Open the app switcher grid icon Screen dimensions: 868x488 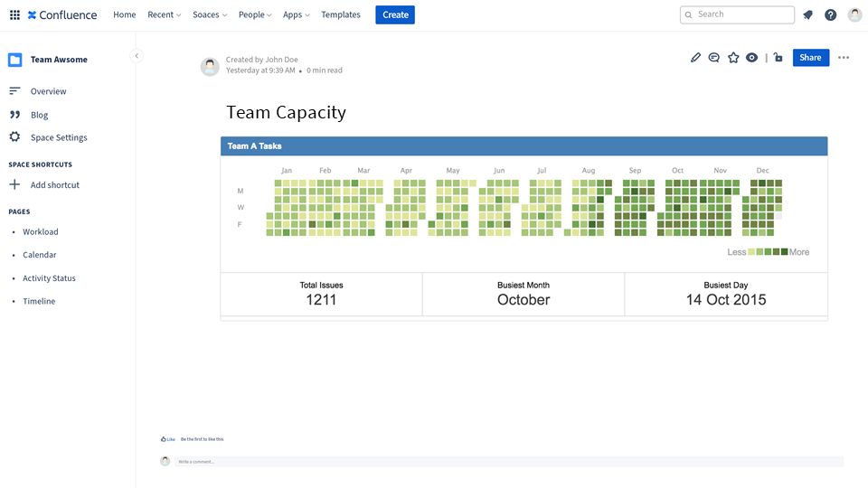pyautogui.click(x=15, y=15)
